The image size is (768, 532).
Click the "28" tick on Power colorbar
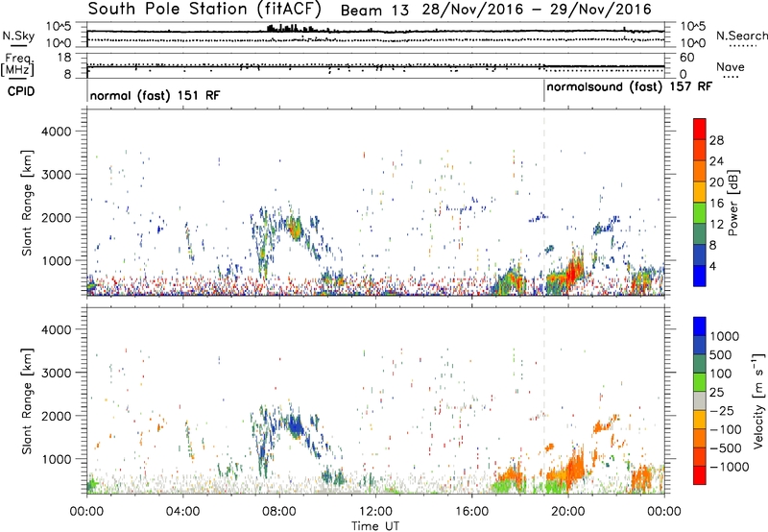[716, 140]
